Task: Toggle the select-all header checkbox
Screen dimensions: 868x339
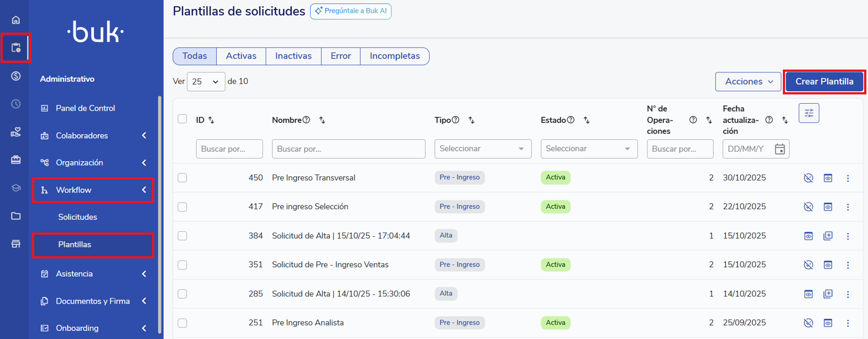Action: pyautogui.click(x=182, y=119)
